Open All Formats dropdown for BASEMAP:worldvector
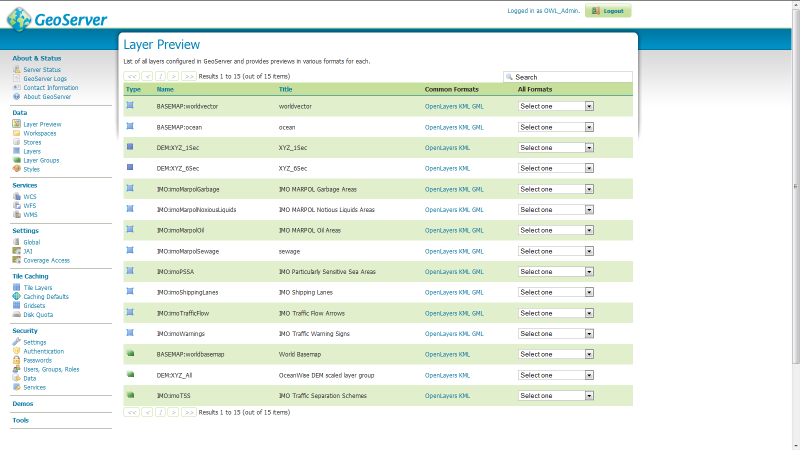This screenshot has height=450, width=800. click(556, 106)
